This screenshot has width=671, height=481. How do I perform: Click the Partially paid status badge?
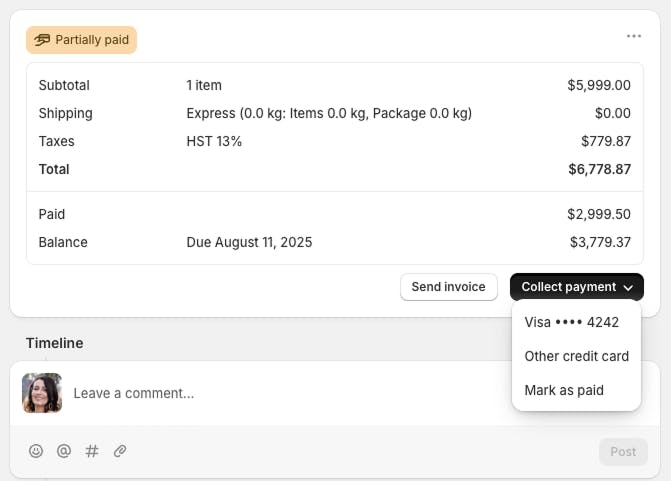point(82,40)
